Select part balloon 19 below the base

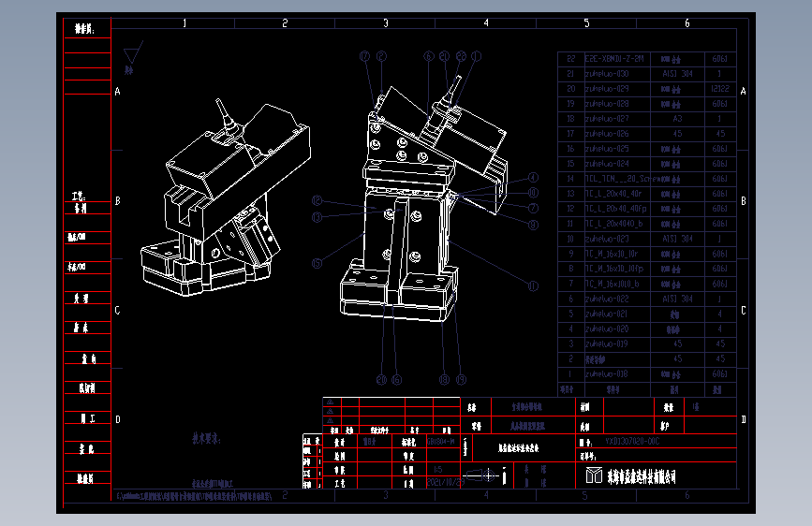click(461, 379)
